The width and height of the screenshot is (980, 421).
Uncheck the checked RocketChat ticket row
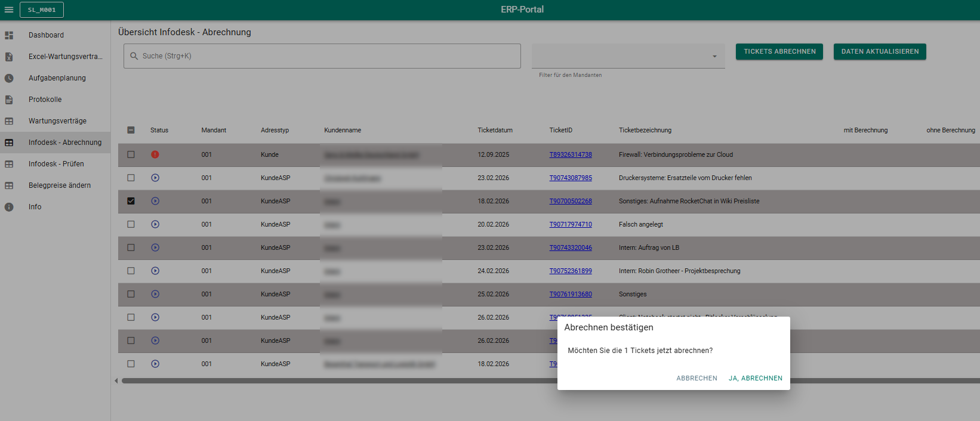coord(131,201)
